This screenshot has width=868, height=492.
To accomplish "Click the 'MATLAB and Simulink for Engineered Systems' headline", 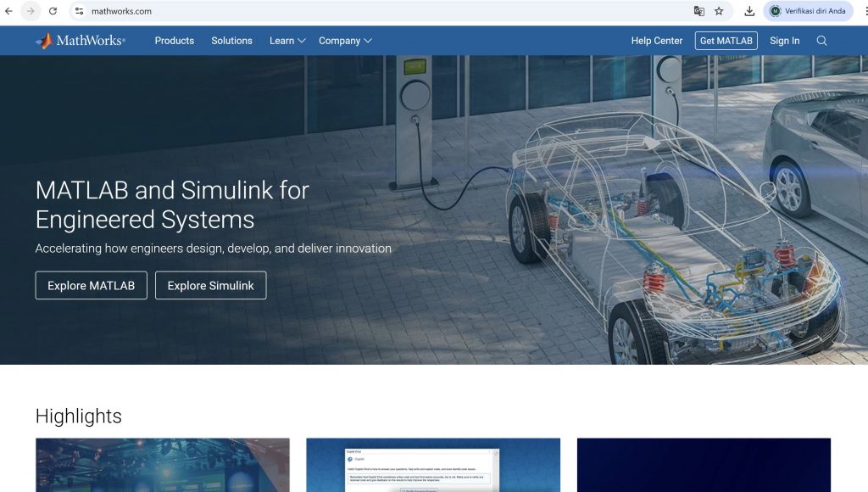I will point(172,205).
